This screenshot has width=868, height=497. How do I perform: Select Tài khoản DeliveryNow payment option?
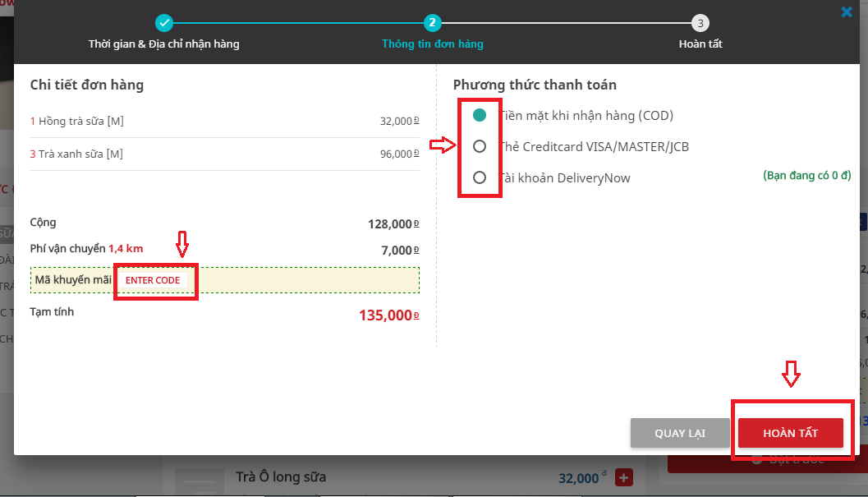[x=480, y=178]
